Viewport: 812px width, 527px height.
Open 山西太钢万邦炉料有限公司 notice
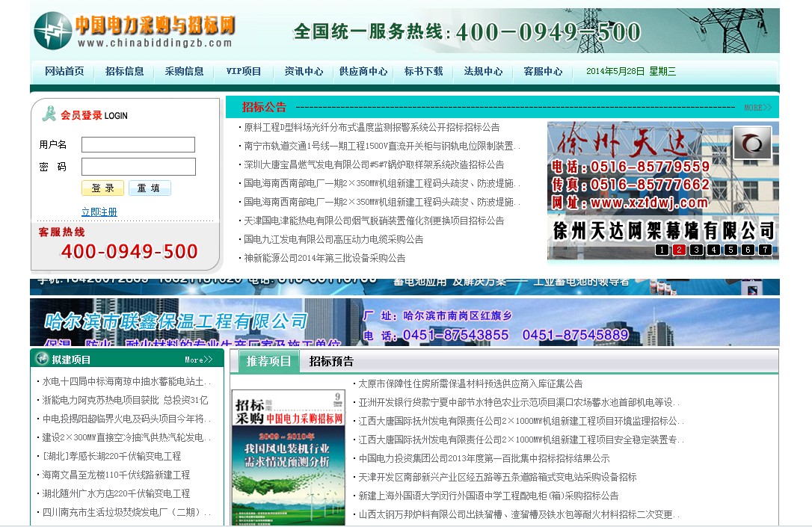[x=518, y=514]
